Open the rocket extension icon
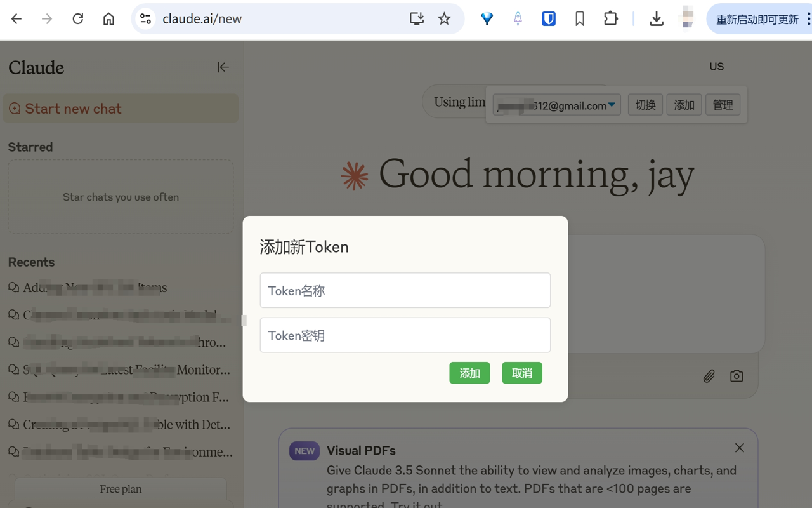 point(518,19)
